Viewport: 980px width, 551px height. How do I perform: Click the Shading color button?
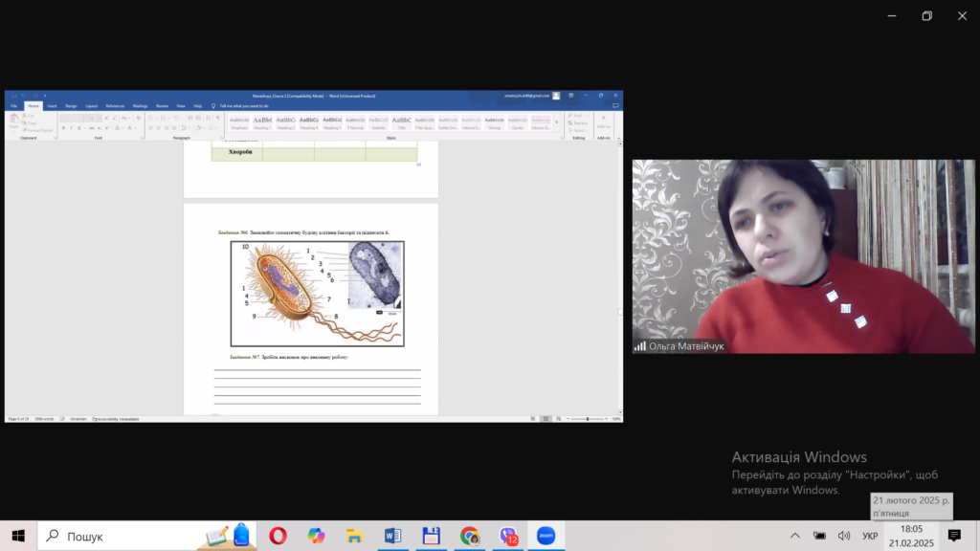198,128
